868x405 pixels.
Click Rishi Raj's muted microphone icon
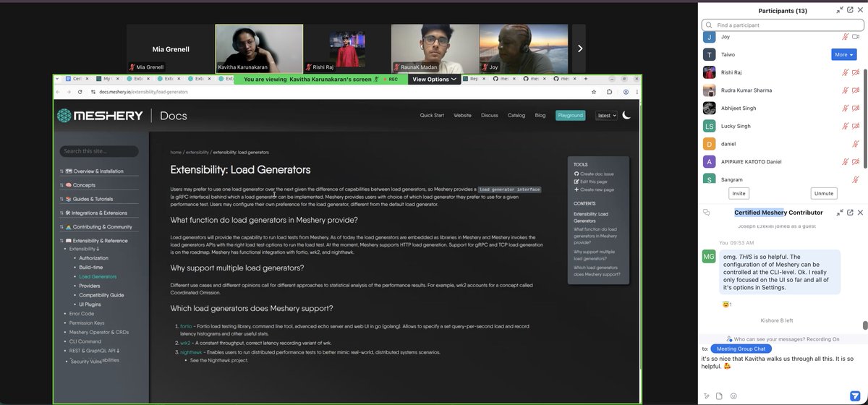point(845,72)
